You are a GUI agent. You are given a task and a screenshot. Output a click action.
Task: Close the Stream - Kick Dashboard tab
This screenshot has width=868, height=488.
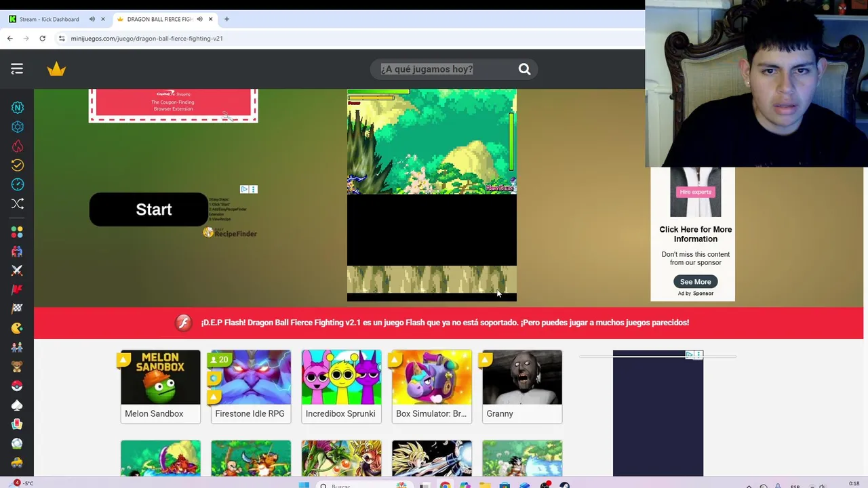(103, 19)
